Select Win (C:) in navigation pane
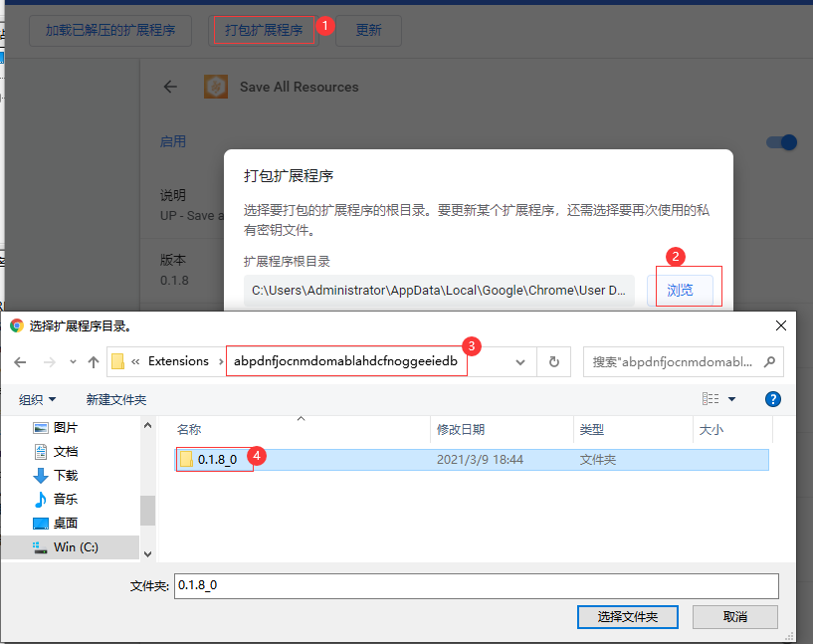This screenshot has height=644, width=813. pos(76,546)
